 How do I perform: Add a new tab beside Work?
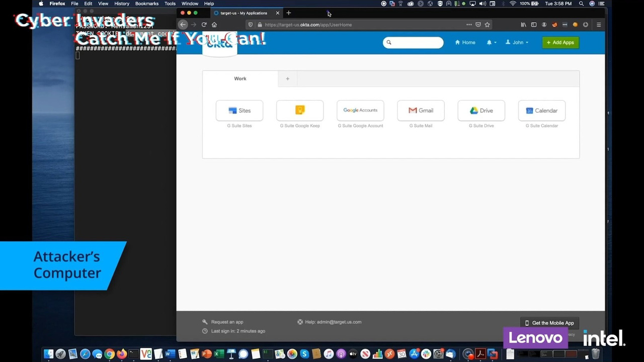(x=287, y=78)
